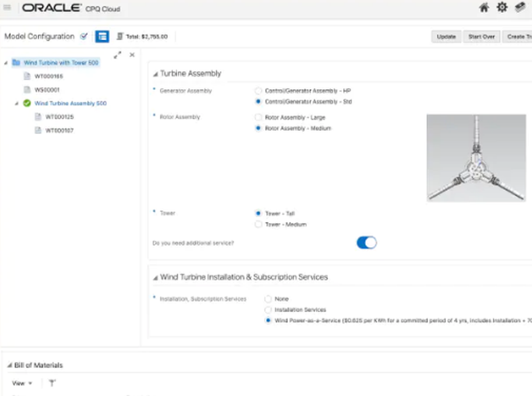The height and width of the screenshot is (396, 532).
Task: Click document icon next to WT000125
Action: tap(38, 117)
